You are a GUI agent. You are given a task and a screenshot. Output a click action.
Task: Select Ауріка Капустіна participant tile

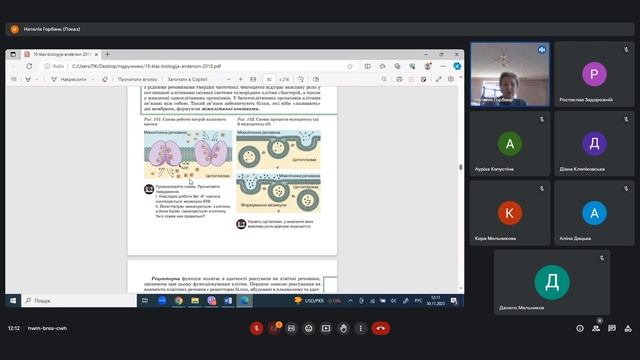[510, 144]
